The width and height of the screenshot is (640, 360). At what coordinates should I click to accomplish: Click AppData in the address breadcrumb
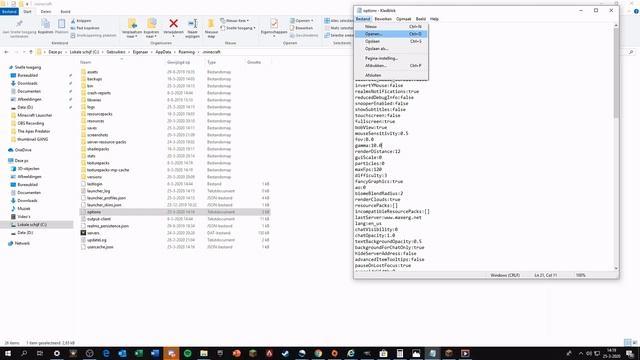[x=163, y=52]
